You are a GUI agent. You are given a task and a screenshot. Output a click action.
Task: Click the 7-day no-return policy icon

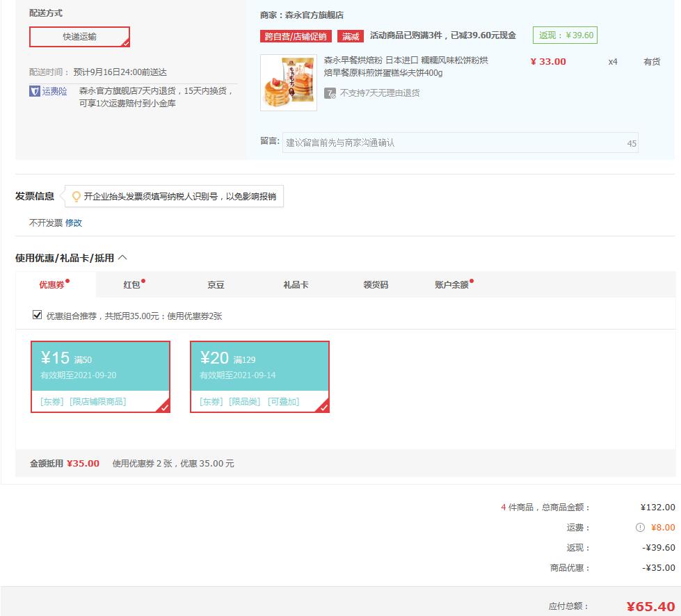(330, 93)
